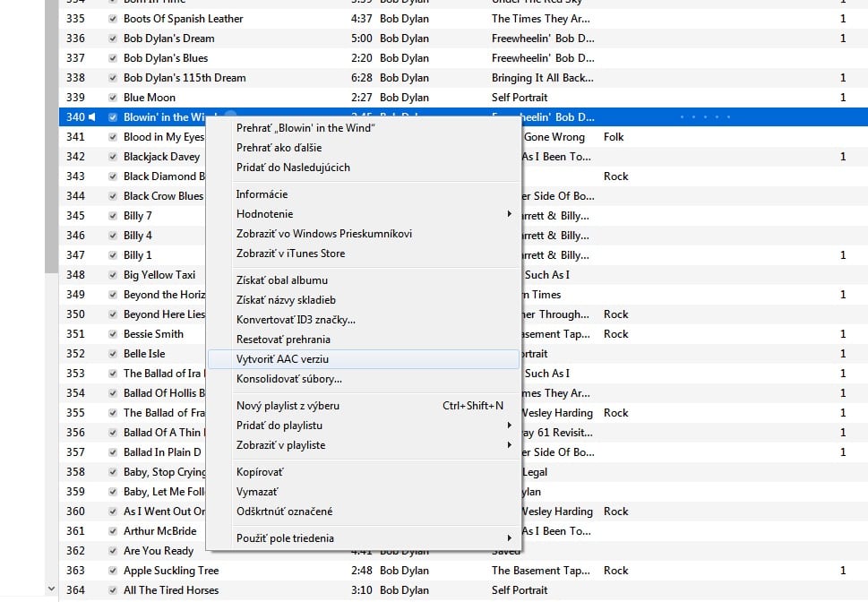
Task: Toggle the checkbox for Apple Suckling Tree
Action: 113,571
